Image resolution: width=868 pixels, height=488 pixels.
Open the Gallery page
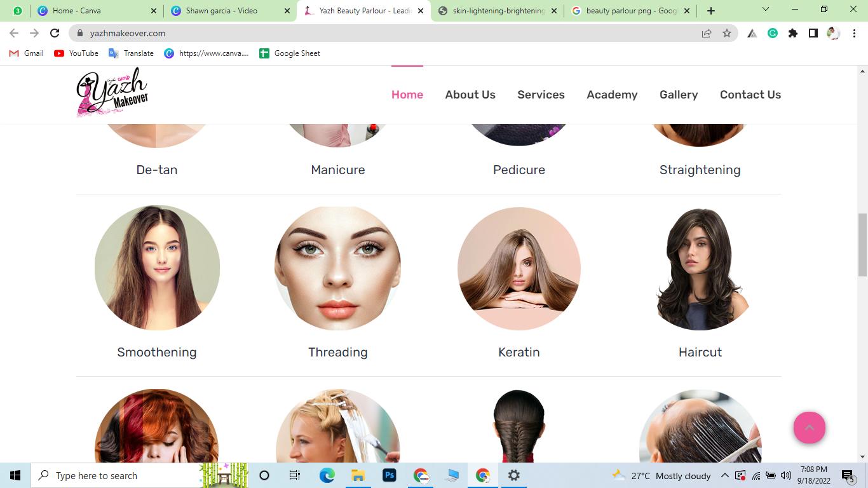pyautogui.click(x=679, y=95)
